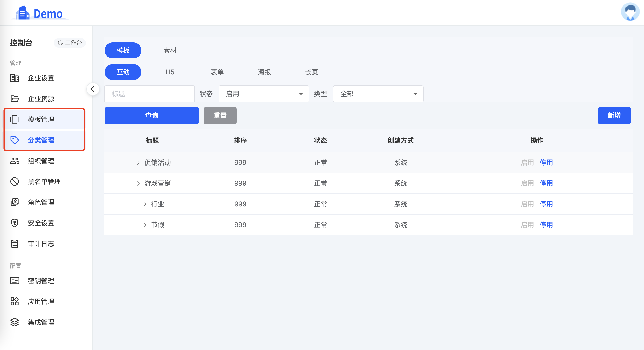Screen dimensions: 644x350
Task: Select the 海报 category tab
Action: [x=264, y=72]
